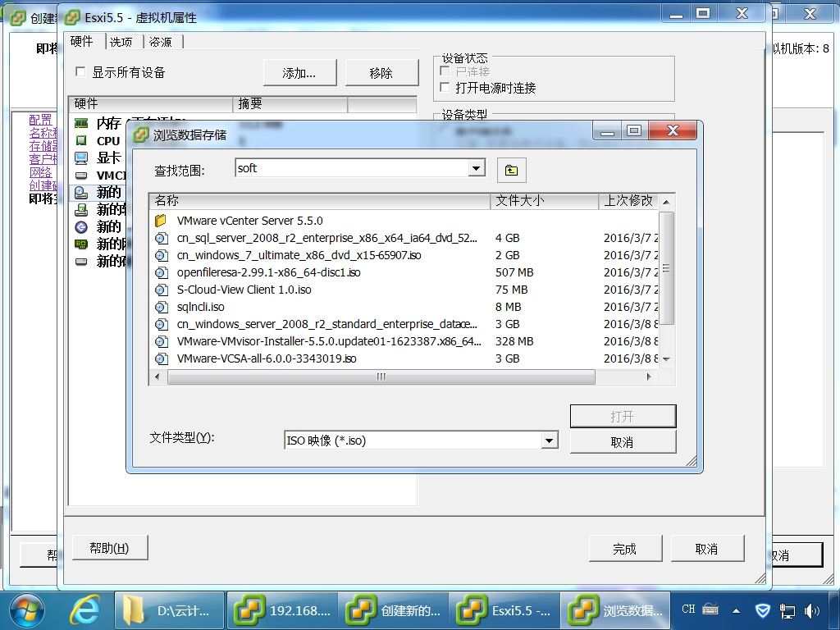Select the cn_windows_7_ultimate ISO icon
The height and width of the screenshot is (630, 840).
162,256
